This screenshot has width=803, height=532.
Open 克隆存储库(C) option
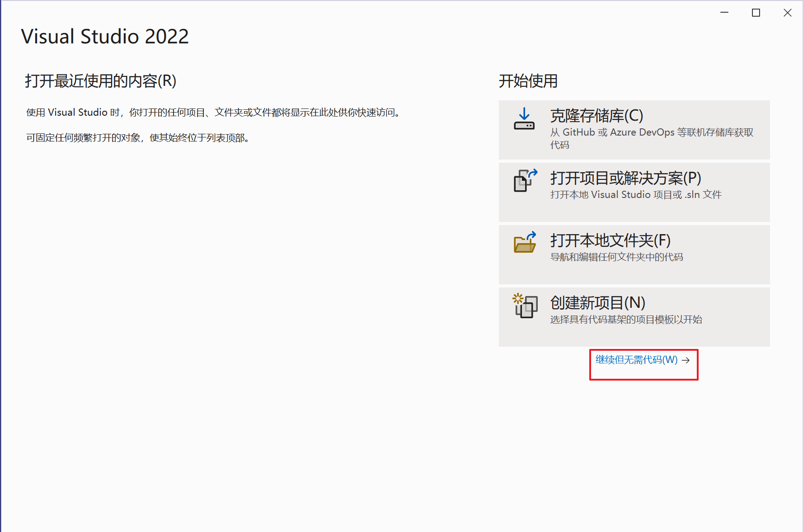click(634, 130)
